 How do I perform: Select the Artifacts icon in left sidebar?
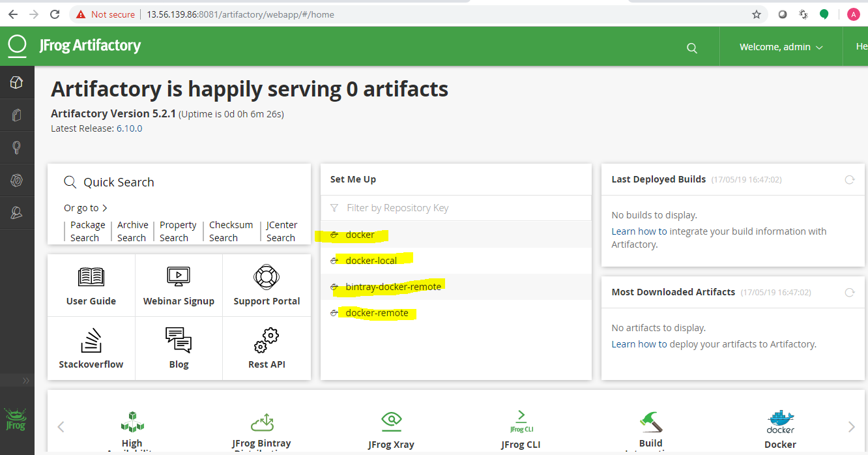pos(17,115)
